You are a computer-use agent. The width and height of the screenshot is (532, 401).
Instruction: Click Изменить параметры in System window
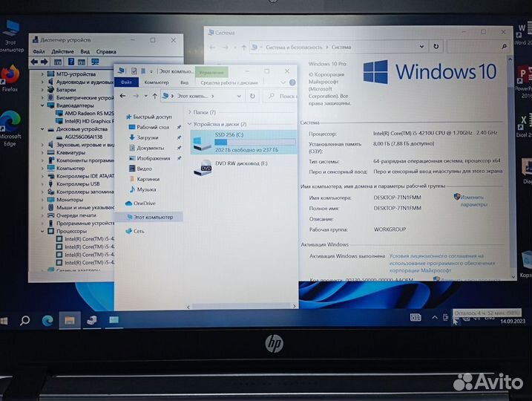pyautogui.click(x=474, y=200)
